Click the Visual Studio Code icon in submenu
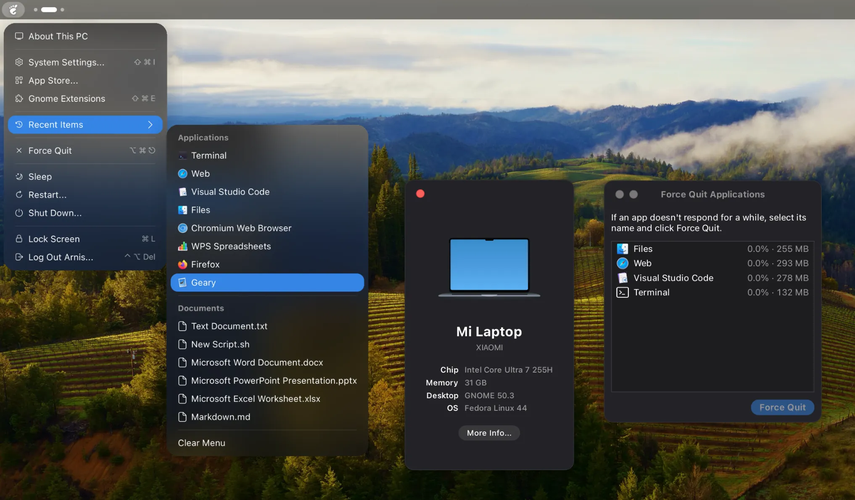This screenshot has width=855, height=500. tap(183, 192)
